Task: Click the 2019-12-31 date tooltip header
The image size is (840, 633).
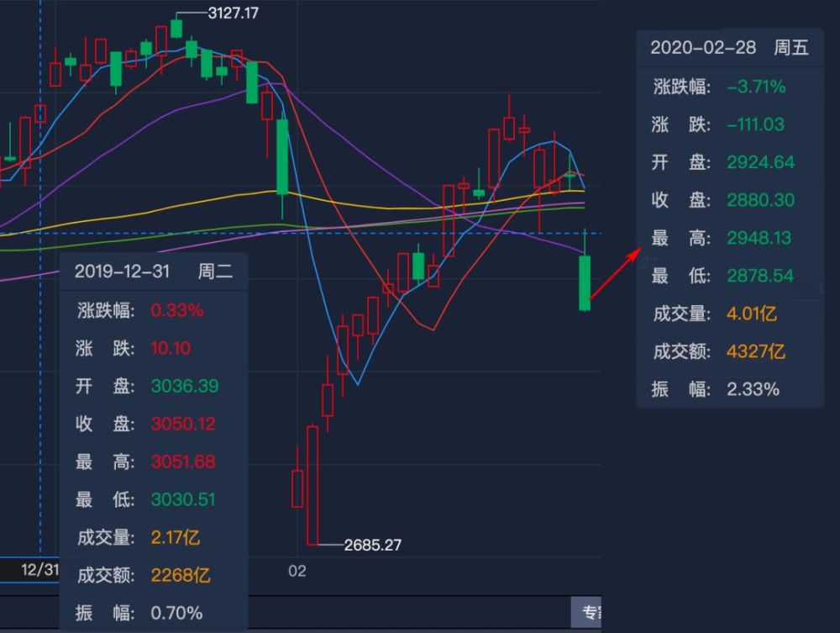Action: click(x=154, y=271)
